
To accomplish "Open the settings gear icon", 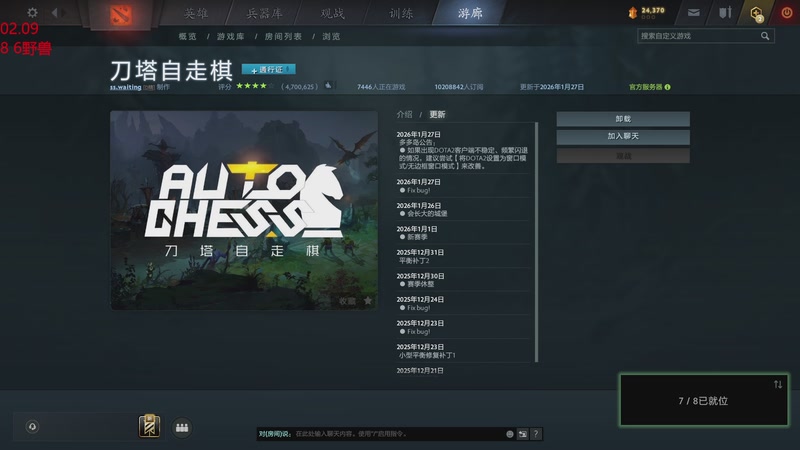I will pyautogui.click(x=32, y=12).
